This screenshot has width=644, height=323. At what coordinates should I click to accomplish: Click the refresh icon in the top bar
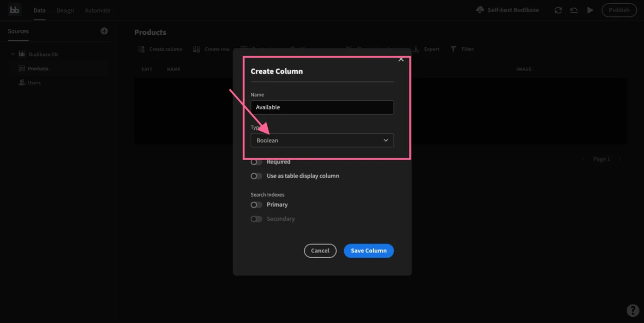point(558,10)
